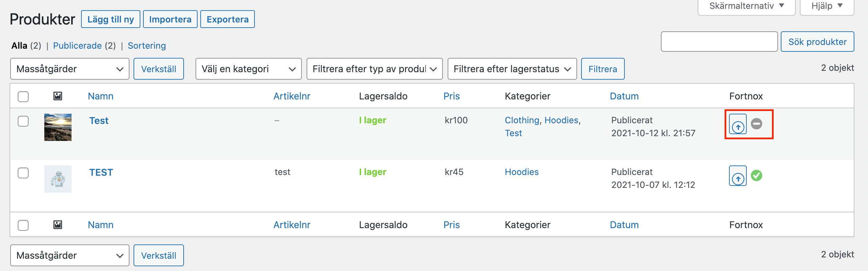The image size is (868, 271).
Task: Tick select-all checkbox in table header
Action: pos(23,96)
